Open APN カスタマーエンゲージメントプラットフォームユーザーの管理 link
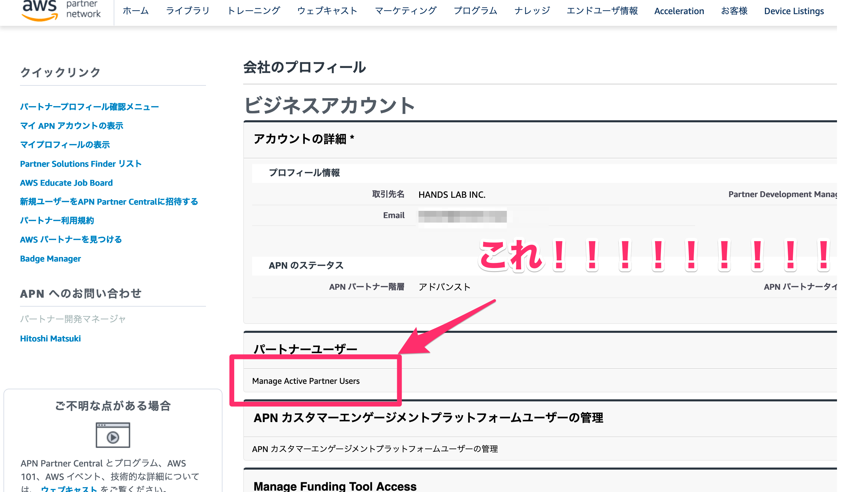The image size is (868, 492). [x=375, y=449]
